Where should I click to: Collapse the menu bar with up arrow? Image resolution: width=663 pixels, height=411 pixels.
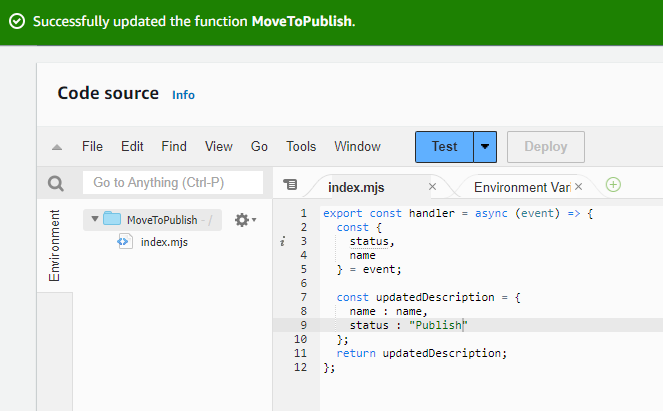point(57,147)
